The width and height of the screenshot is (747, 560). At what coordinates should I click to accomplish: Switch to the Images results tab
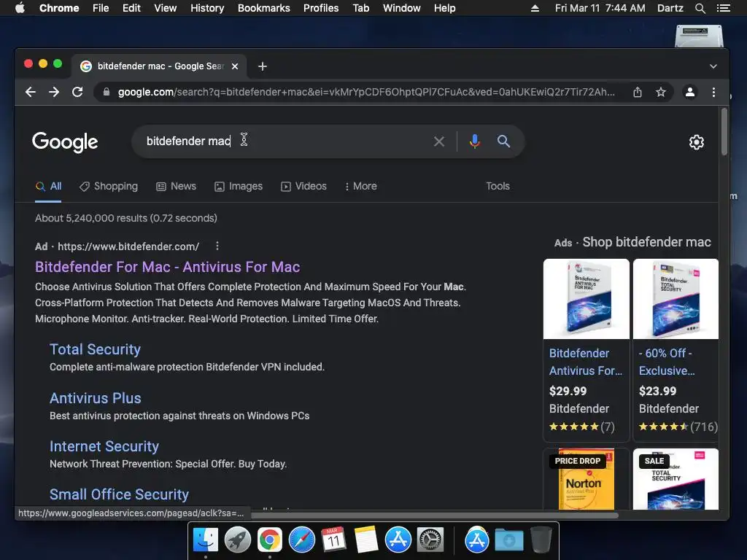point(239,186)
